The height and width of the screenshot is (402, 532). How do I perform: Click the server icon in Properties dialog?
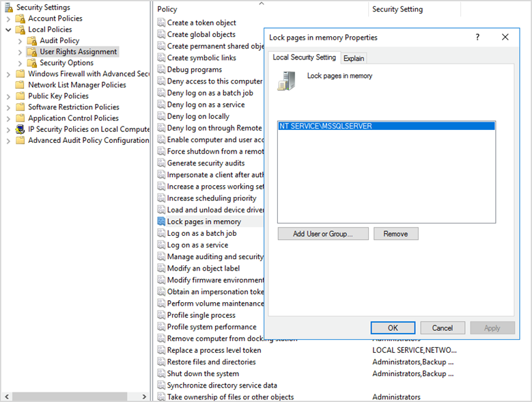pos(286,81)
